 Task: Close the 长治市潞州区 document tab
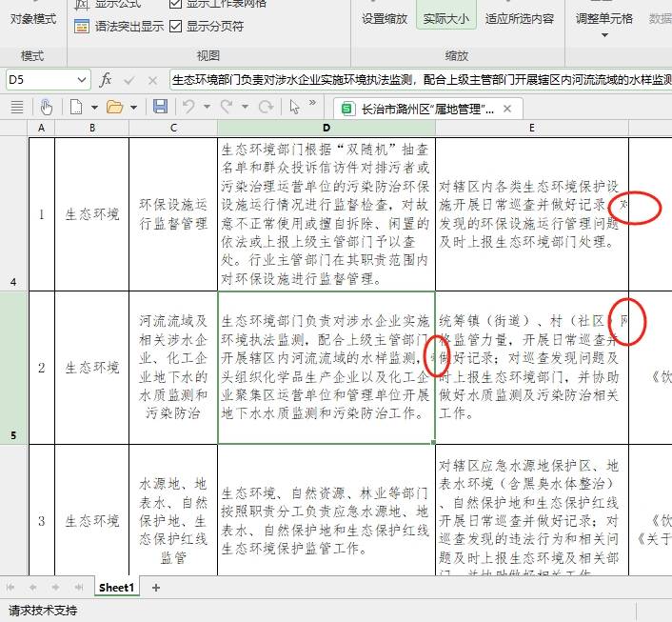coord(508,109)
